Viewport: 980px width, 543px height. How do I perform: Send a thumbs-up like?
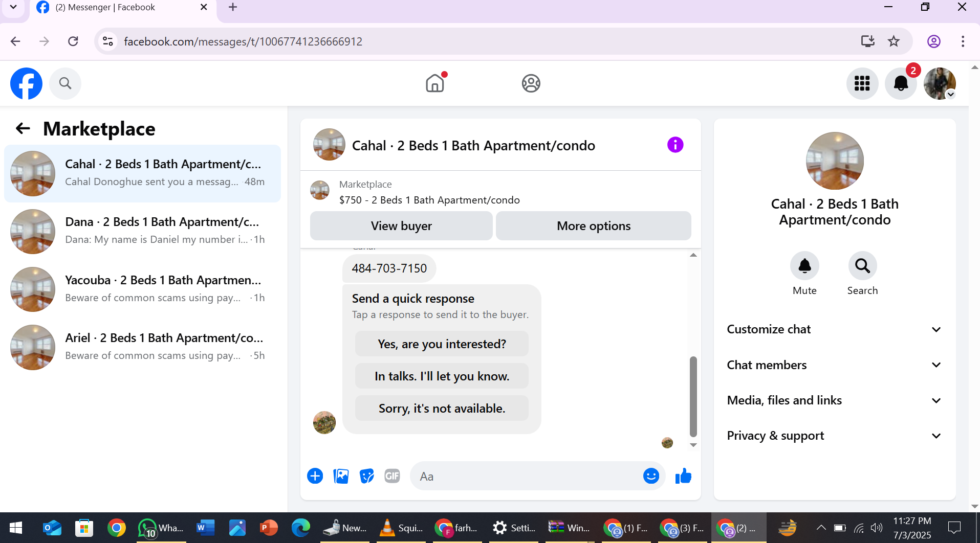[x=683, y=476]
